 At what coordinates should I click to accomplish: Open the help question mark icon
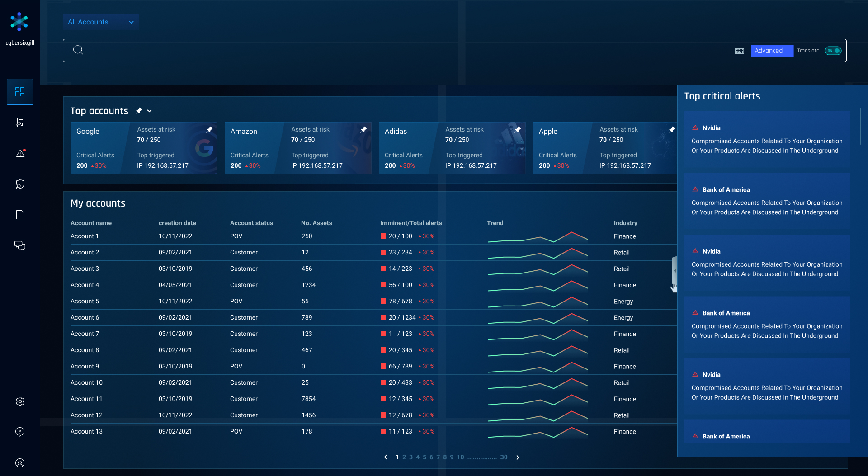pos(20,432)
